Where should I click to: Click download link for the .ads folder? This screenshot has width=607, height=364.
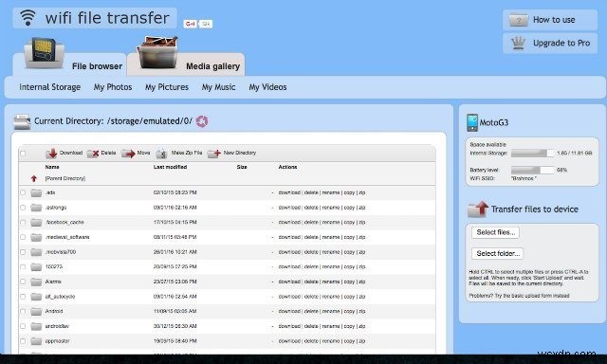[289, 192]
